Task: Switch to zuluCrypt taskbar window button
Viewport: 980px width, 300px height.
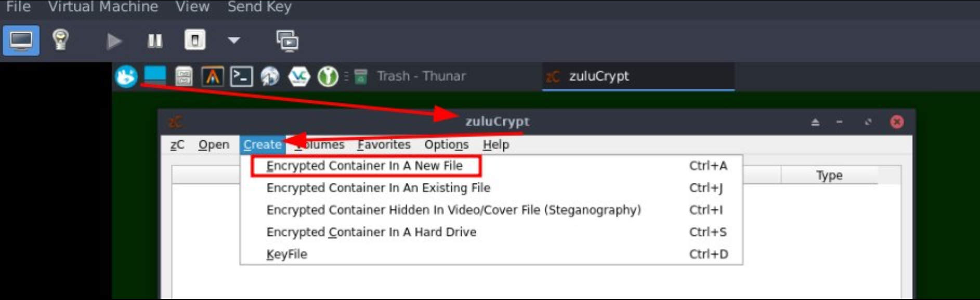Action: point(638,76)
